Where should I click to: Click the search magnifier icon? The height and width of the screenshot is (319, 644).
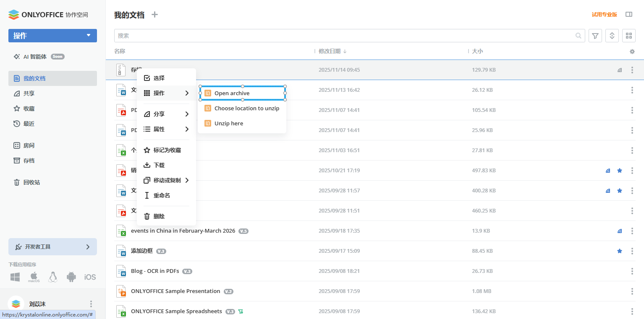579,36
